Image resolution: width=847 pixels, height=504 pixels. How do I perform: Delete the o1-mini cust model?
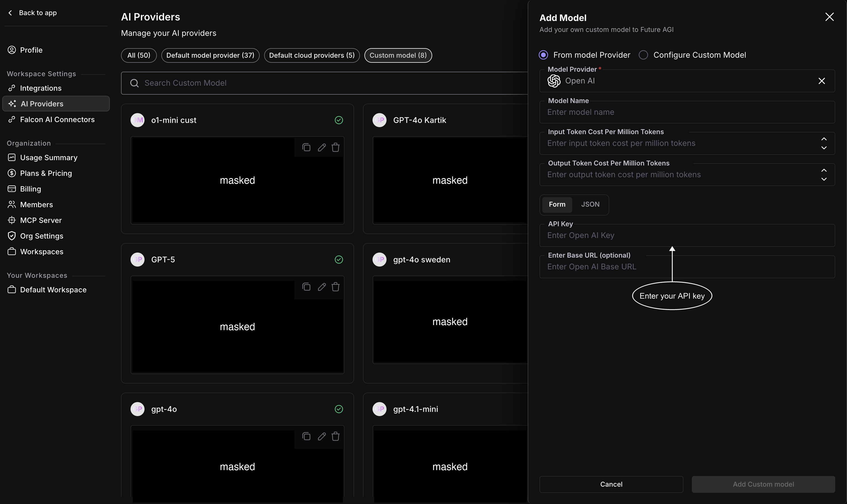point(336,147)
